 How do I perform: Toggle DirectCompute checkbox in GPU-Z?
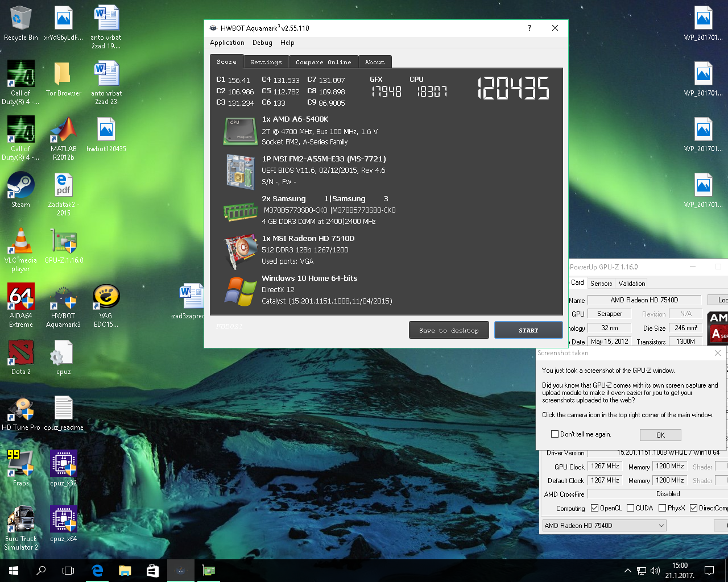click(693, 508)
